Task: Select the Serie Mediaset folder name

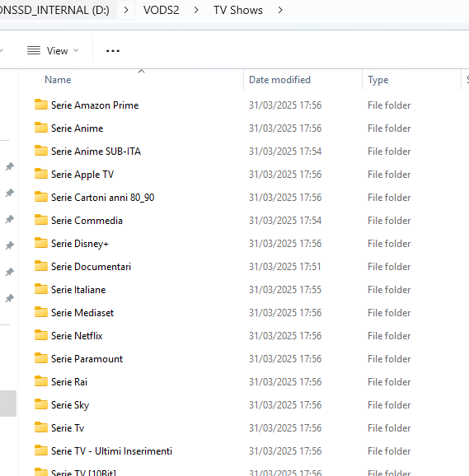Action: 82,313
